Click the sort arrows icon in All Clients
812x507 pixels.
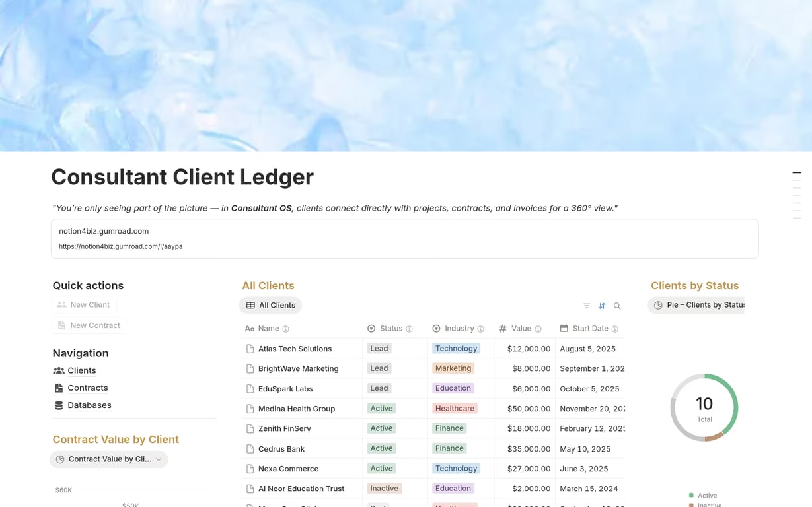pyautogui.click(x=602, y=306)
